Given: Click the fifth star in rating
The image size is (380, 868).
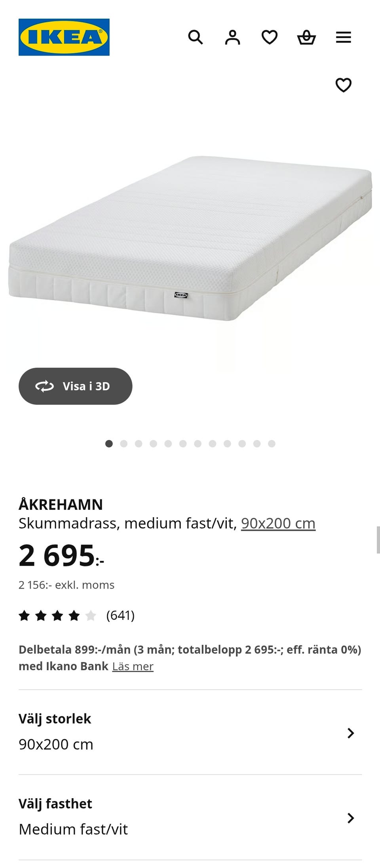Looking at the screenshot, I should coord(91,615).
